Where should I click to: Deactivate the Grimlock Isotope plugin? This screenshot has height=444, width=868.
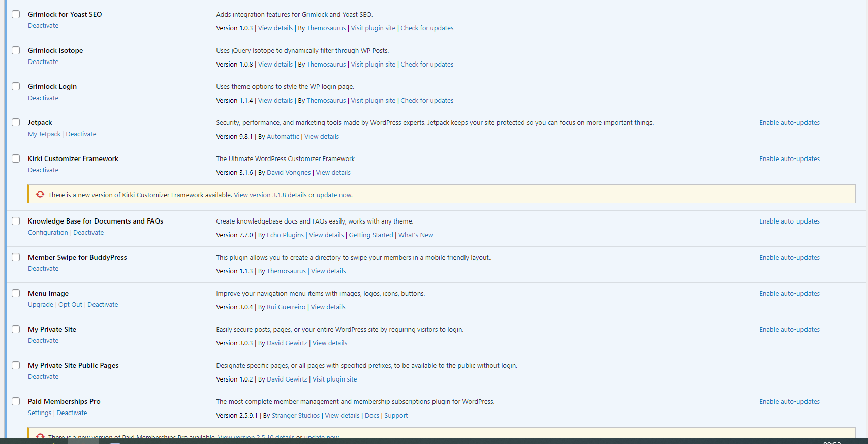point(43,62)
